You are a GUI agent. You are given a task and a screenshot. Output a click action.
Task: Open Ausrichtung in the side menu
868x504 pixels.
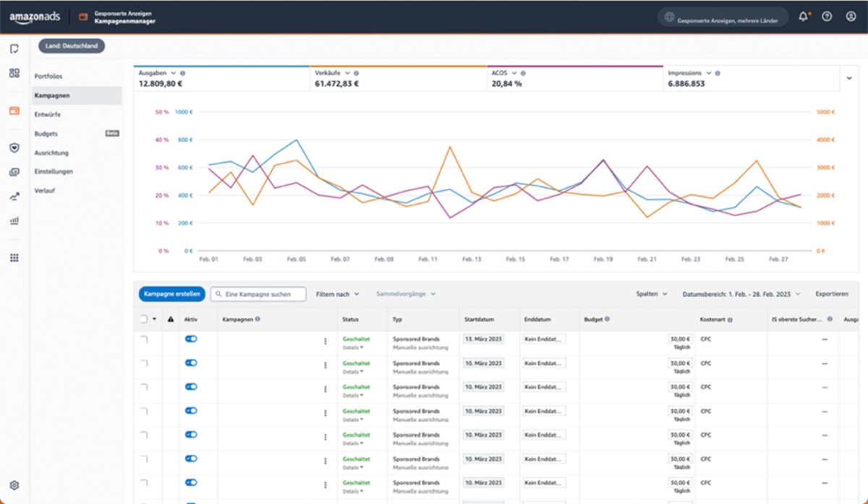tap(51, 153)
